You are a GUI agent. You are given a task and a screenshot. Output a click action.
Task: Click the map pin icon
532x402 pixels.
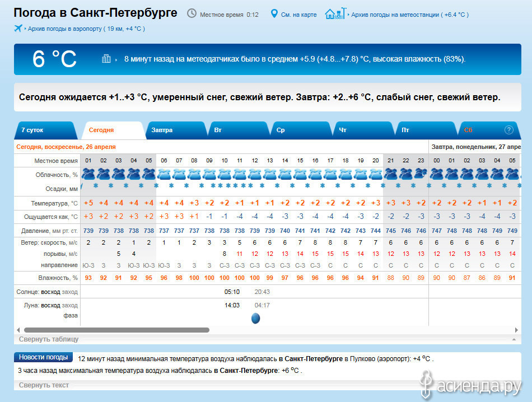pyautogui.click(x=274, y=13)
